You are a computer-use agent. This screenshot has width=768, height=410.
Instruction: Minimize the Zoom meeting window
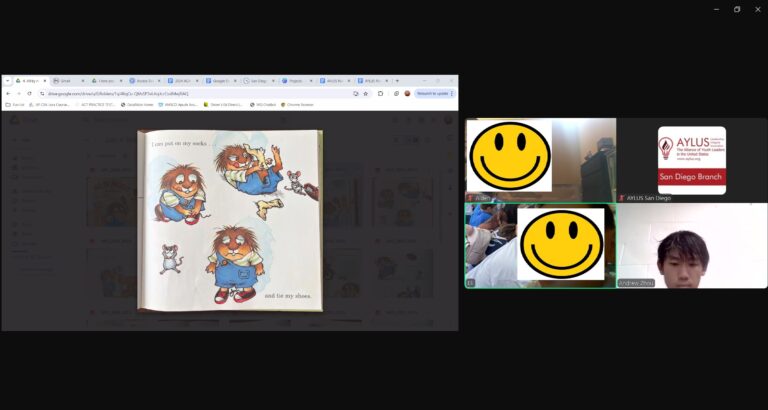click(x=717, y=9)
